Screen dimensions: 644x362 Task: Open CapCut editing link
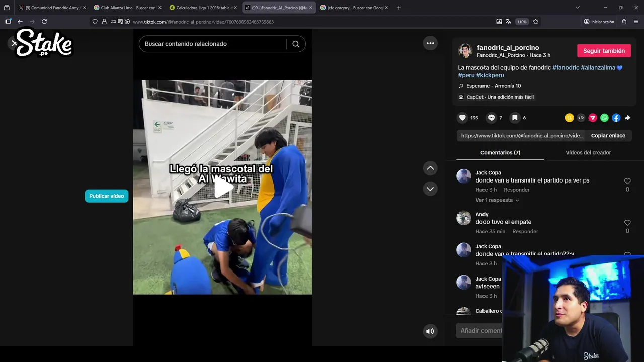[x=496, y=97]
